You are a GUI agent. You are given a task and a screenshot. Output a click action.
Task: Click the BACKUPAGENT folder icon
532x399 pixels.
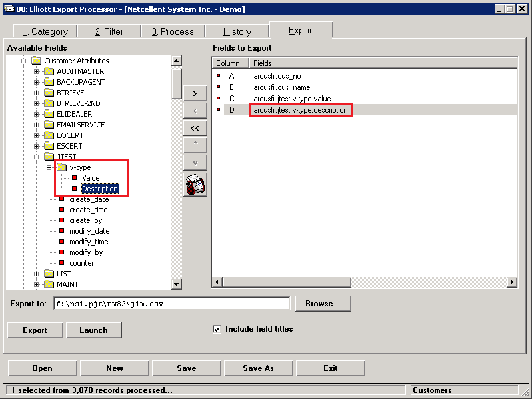(49, 82)
